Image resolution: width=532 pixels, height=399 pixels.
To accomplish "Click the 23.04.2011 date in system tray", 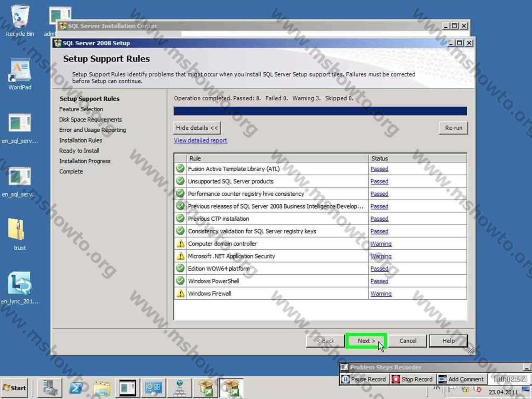I will tap(503, 392).
